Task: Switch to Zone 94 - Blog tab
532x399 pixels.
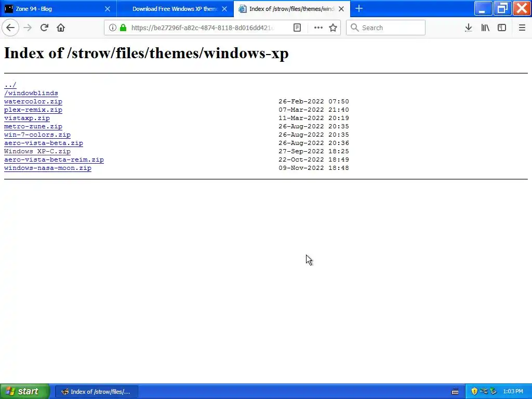Action: coord(58,9)
